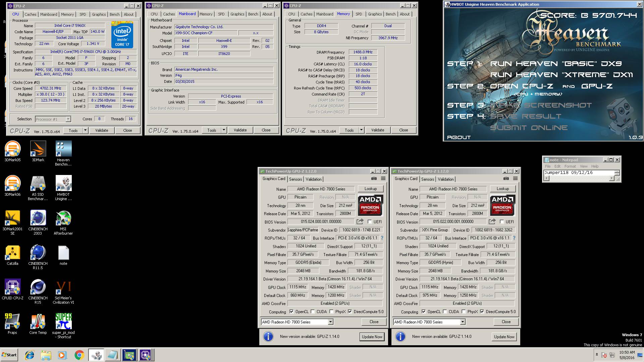The width and height of the screenshot is (644, 362).
Task: Launch Core Temp desktop shortcut
Action: click(38, 324)
